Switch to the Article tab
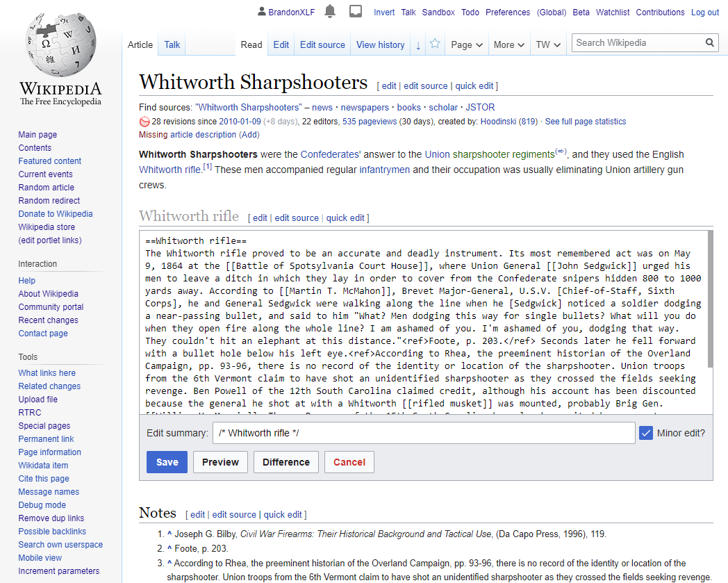The height and width of the screenshot is (583, 728). tap(140, 45)
